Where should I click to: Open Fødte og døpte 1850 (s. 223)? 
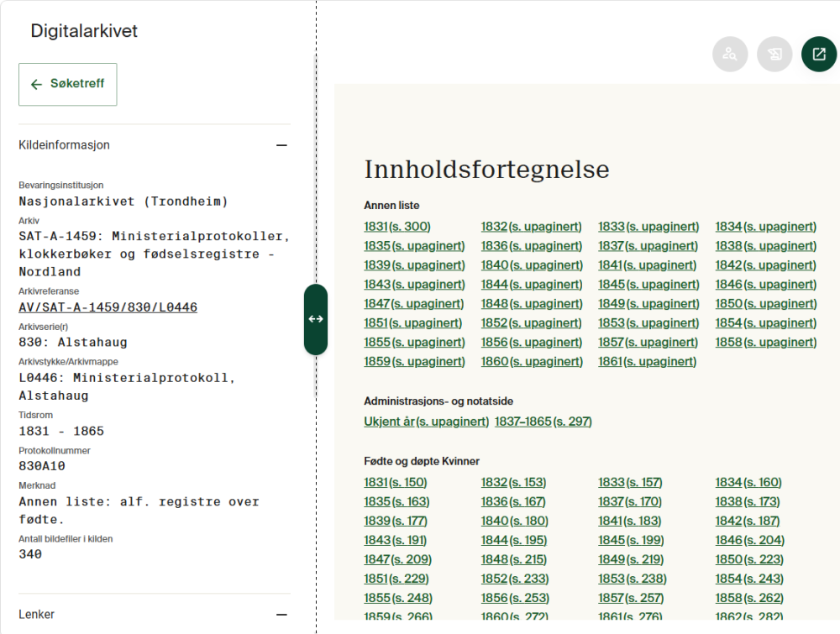coord(749,559)
